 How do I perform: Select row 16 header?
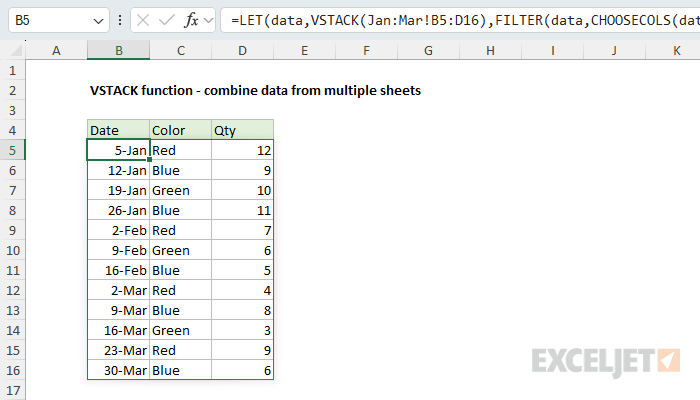[12, 370]
